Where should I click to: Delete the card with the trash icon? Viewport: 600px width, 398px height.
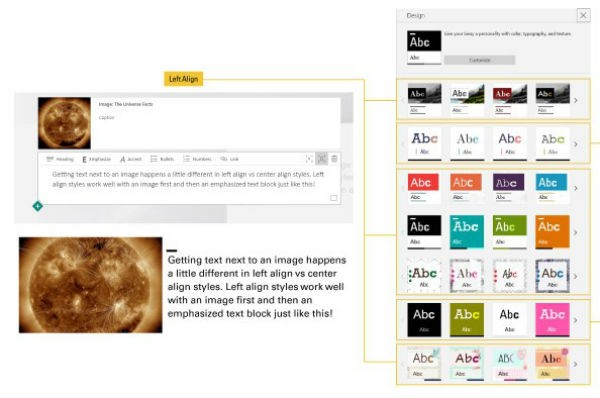point(334,158)
